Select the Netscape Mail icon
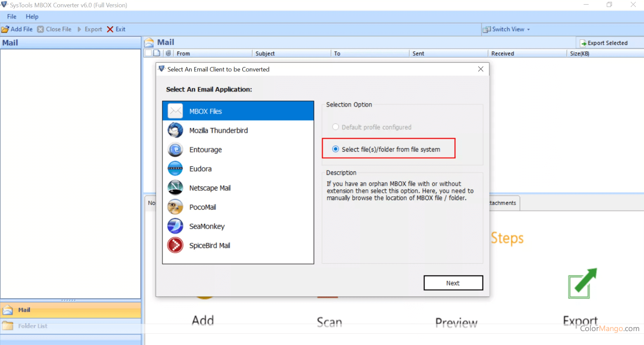The height and width of the screenshot is (345, 644). coord(175,188)
